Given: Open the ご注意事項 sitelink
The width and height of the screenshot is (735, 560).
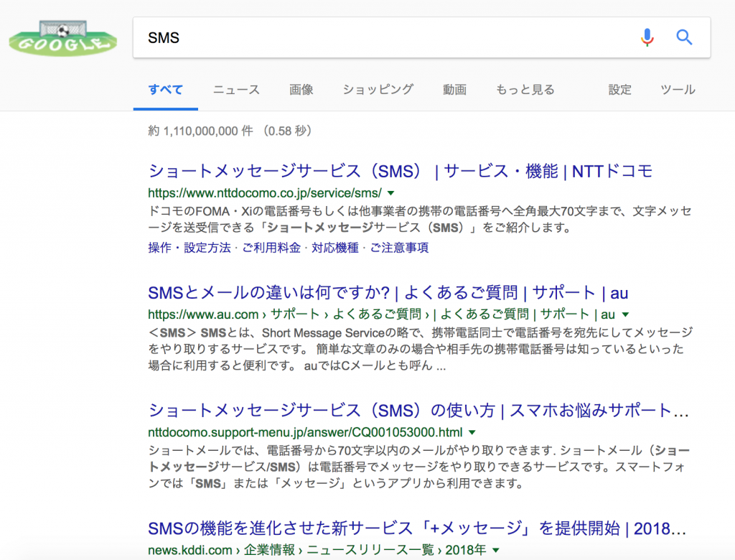Looking at the screenshot, I should [399, 248].
